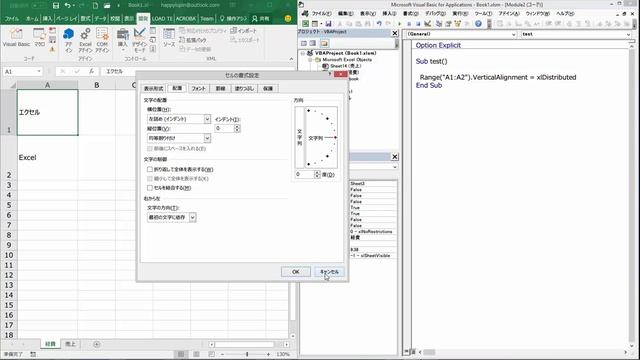Click the Share (共有) button in Excel

(261, 18)
